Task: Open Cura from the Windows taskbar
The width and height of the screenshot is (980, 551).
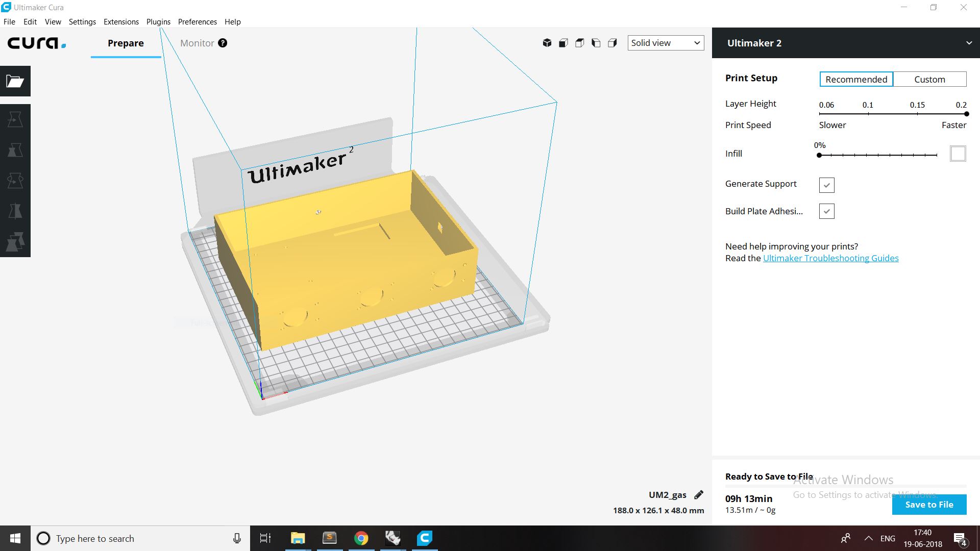Action: pos(425,538)
